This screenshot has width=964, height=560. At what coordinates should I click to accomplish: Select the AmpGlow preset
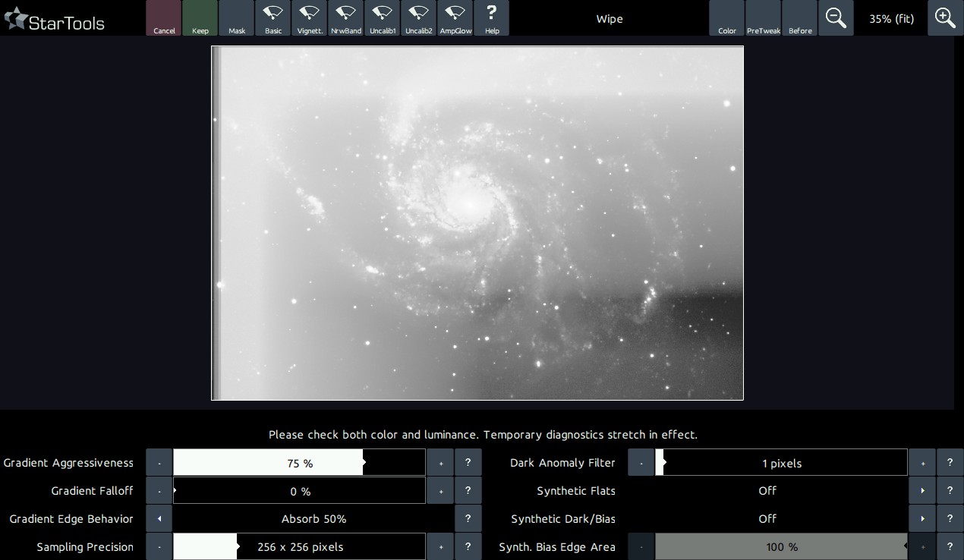(455, 18)
